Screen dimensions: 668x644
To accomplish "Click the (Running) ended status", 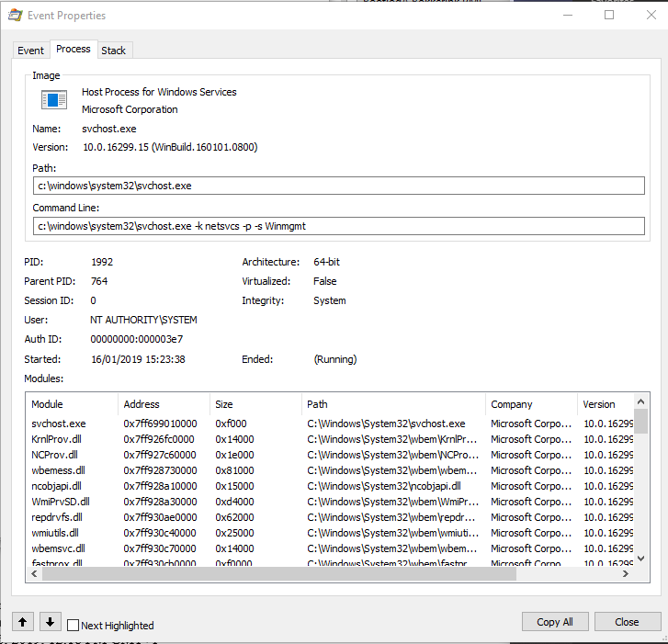I will click(x=334, y=359).
